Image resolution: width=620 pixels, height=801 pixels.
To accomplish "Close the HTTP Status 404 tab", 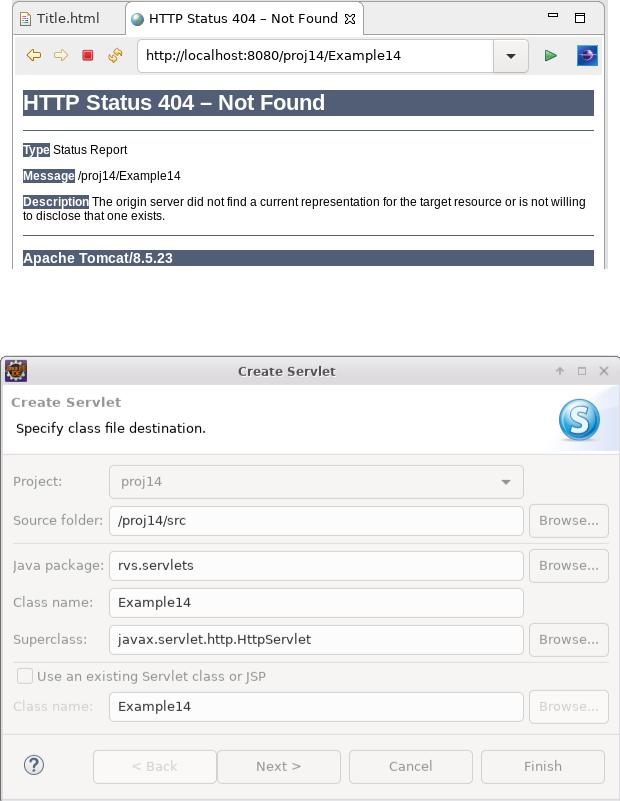I will tap(350, 19).
